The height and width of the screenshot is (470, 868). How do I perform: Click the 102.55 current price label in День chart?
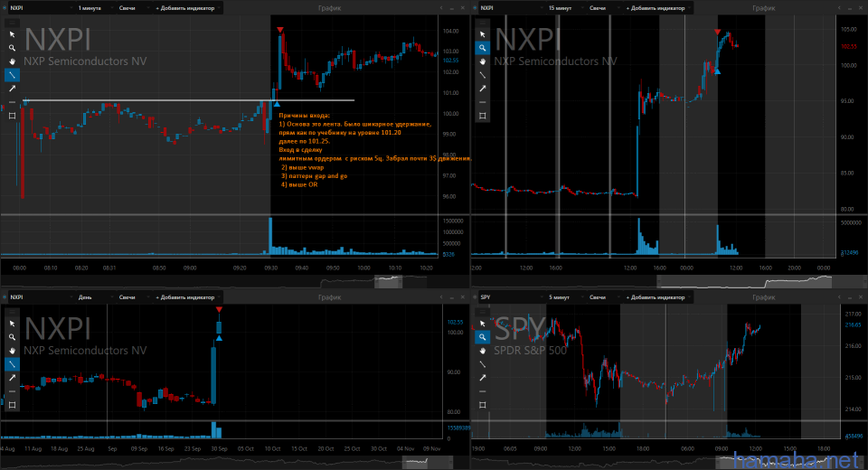coord(455,322)
